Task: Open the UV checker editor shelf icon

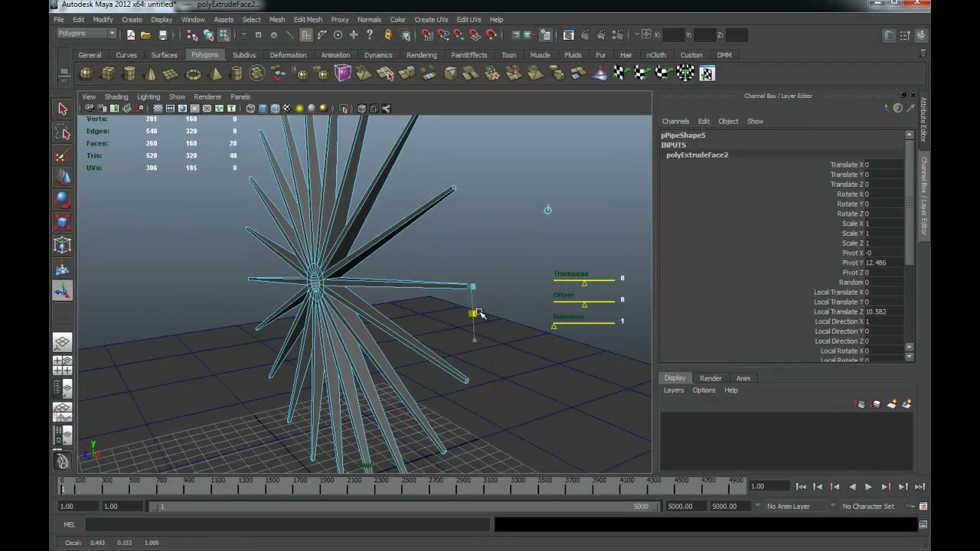Action: click(x=707, y=73)
